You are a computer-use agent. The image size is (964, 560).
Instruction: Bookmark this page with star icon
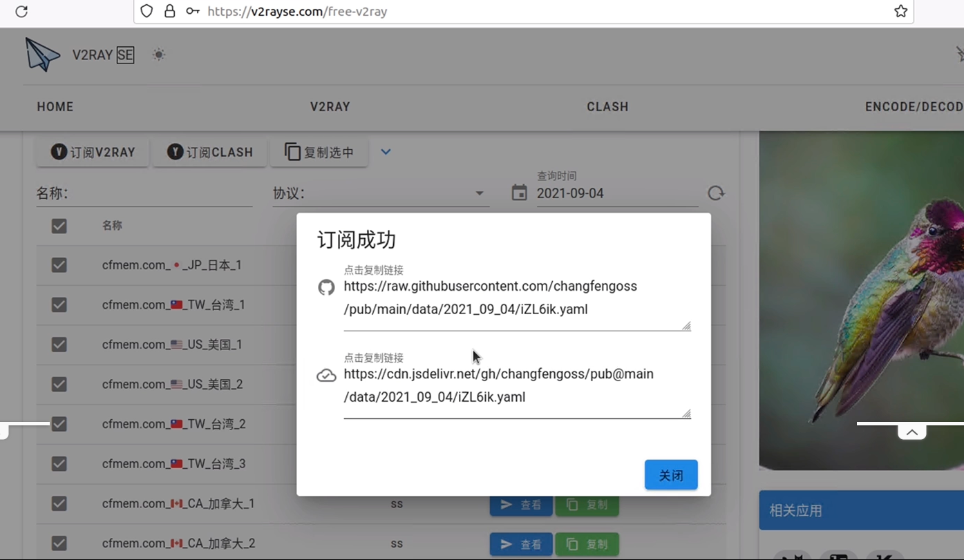click(900, 11)
